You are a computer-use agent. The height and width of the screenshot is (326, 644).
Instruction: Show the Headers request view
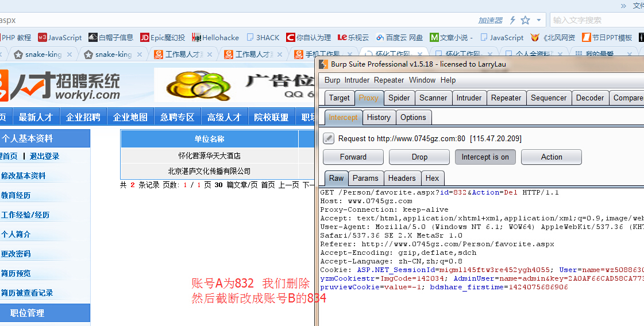click(x=402, y=178)
